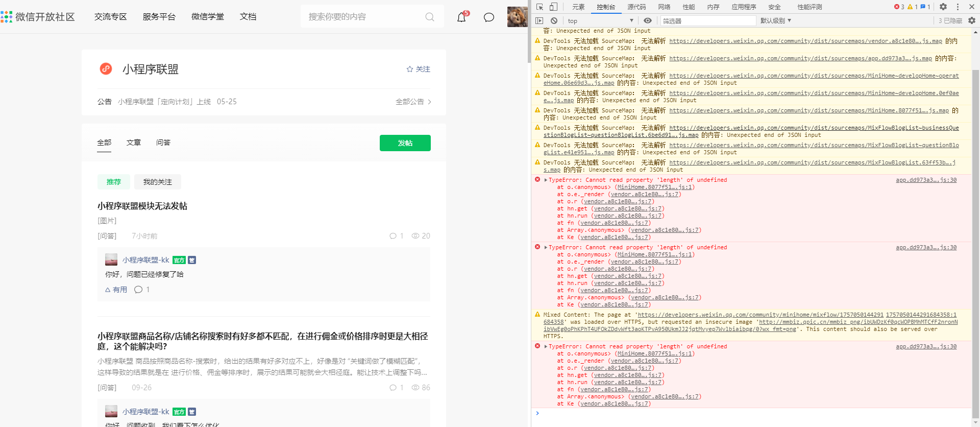980x427 pixels.
Task: Click the comment icon on 小程序联盟模块无法发帖 post
Action: tap(393, 236)
